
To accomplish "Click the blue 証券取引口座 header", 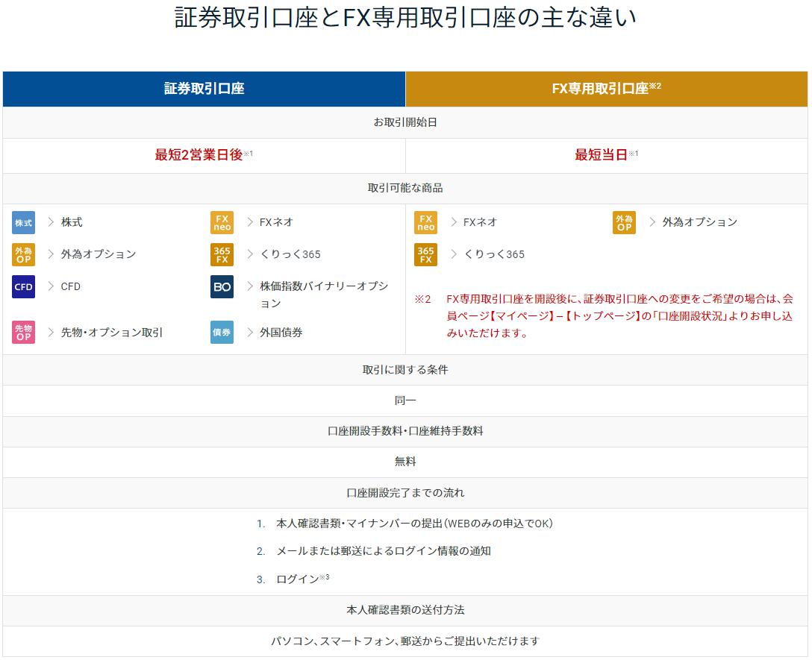I will pyautogui.click(x=204, y=89).
